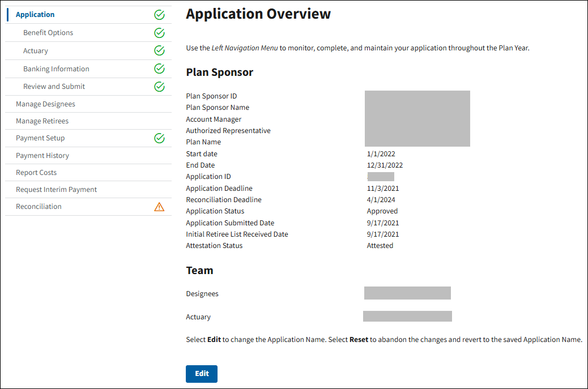Click the green checkmark beside Application
The image size is (588, 389).
[x=159, y=15]
